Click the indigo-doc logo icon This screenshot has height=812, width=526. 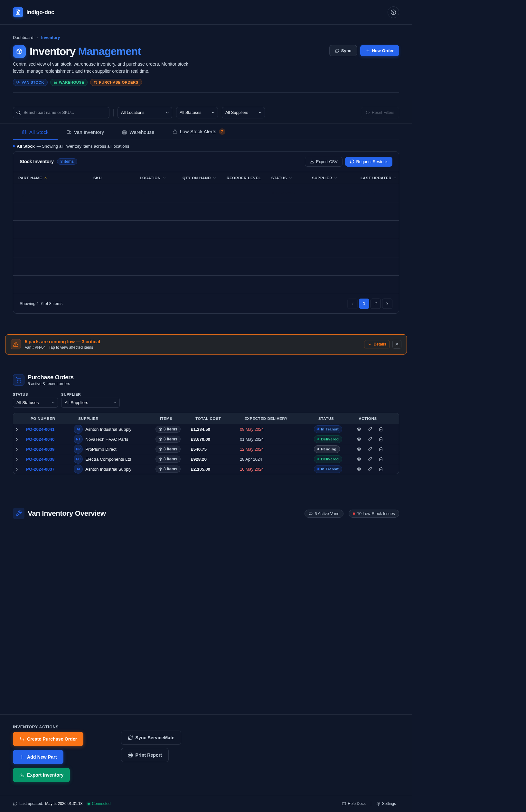(18, 12)
